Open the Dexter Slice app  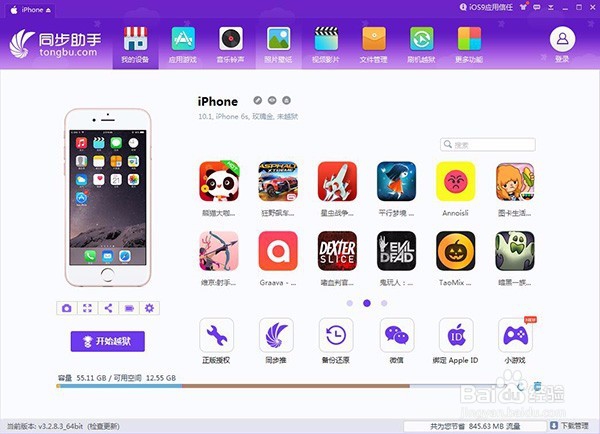point(337,251)
